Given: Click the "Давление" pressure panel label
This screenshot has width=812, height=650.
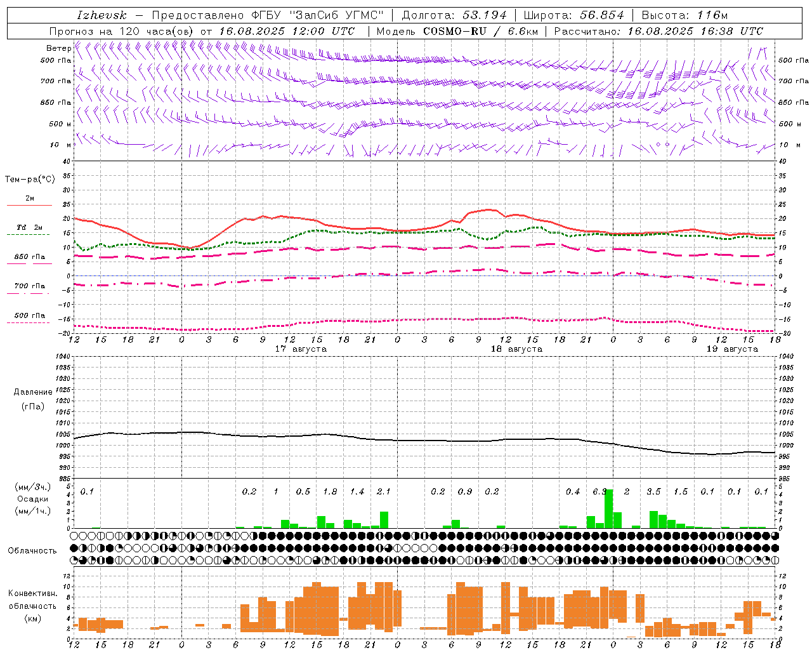Looking at the screenshot, I should tap(33, 392).
